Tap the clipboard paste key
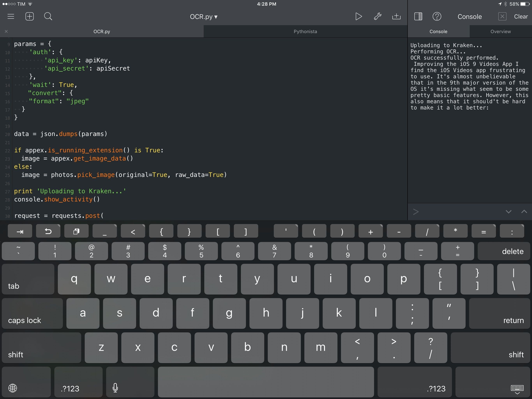The width and height of the screenshot is (532, 399). [x=77, y=231]
